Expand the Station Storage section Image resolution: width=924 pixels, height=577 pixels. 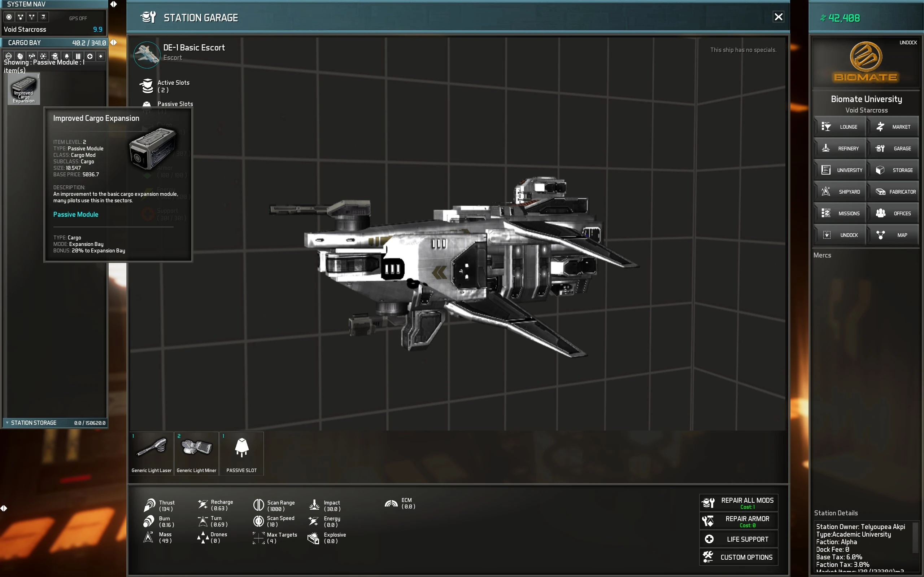pyautogui.click(x=7, y=423)
